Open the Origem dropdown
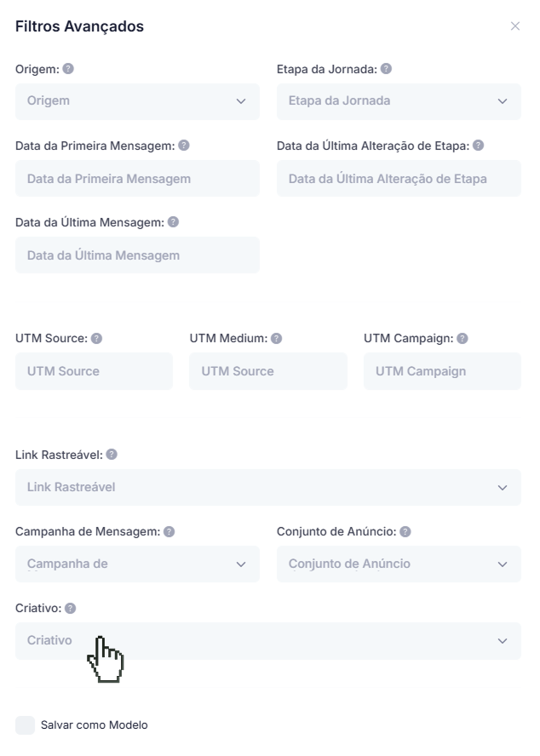This screenshot has width=540, height=756. point(137,101)
